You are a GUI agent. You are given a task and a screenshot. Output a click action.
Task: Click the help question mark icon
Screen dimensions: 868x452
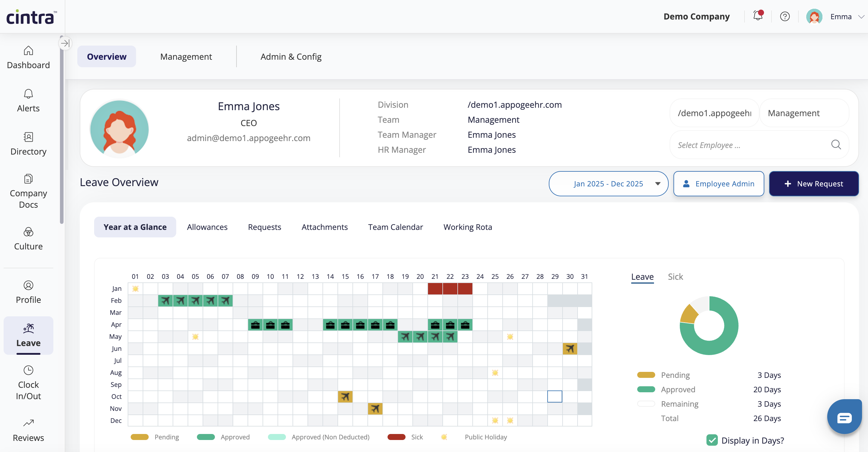point(785,17)
